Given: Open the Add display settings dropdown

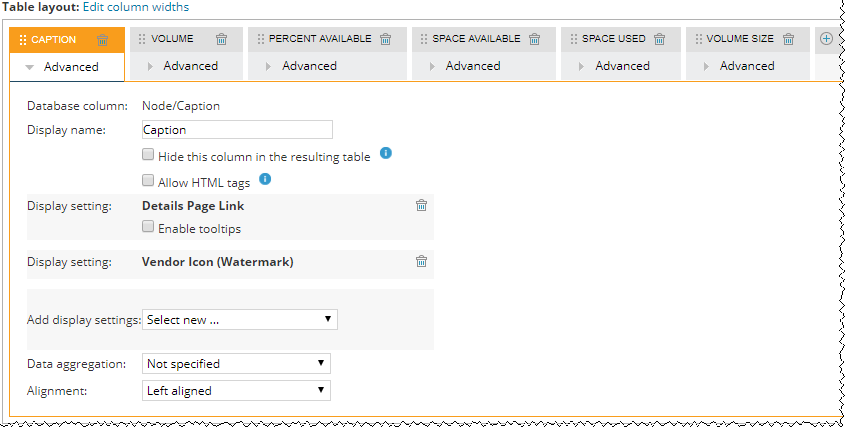Looking at the screenshot, I should click(x=240, y=320).
